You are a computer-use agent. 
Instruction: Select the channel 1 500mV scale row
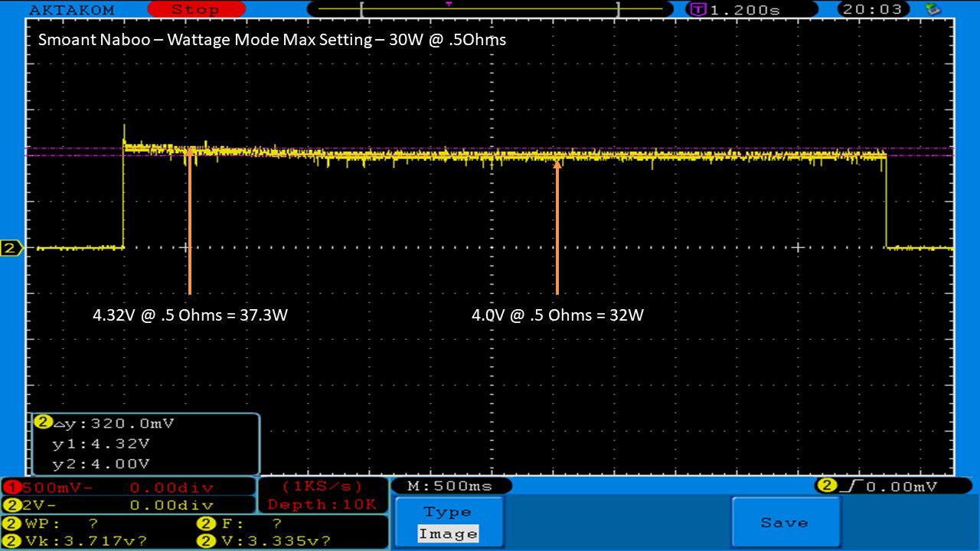[x=128, y=487]
